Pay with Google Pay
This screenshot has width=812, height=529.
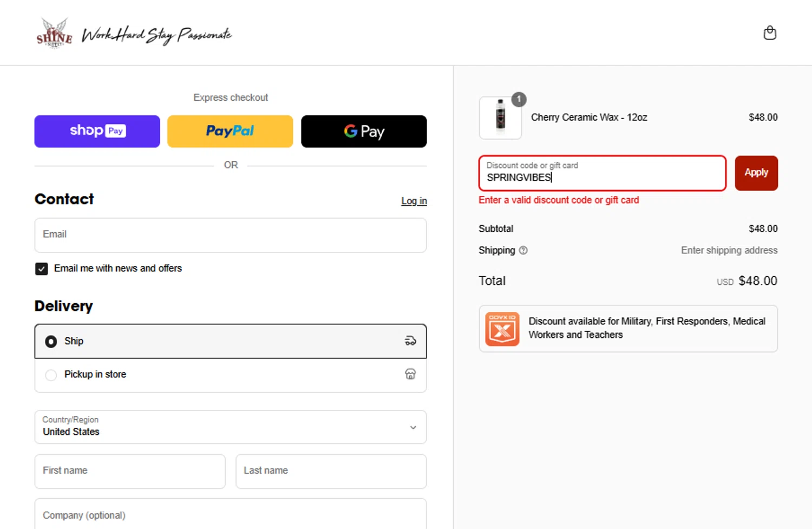[x=364, y=131]
